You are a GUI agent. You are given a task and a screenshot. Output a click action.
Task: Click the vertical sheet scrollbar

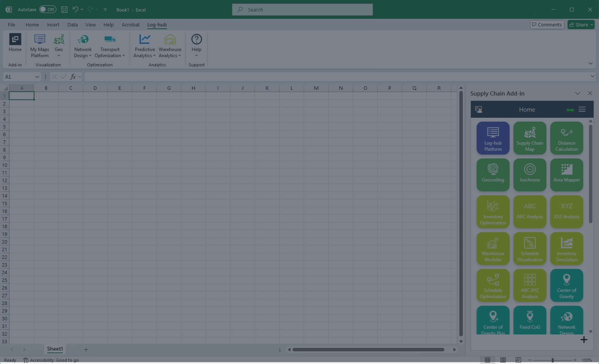pos(461,214)
